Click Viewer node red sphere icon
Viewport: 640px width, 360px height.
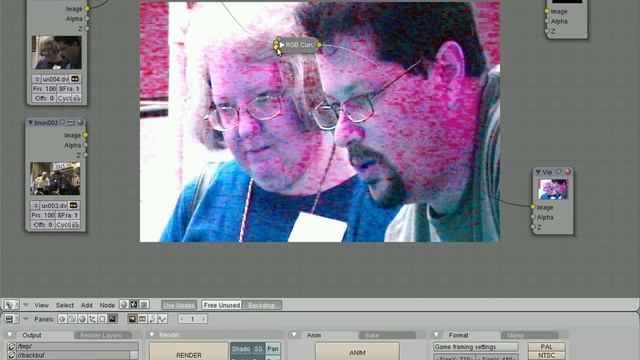pos(568,171)
